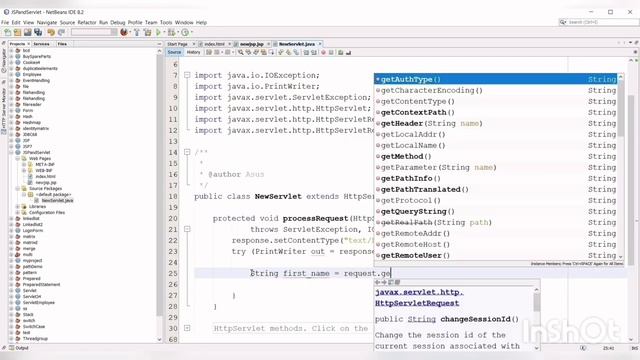Follow the javax.servlet.http.HttpServletRequest javadoc link
640x360 pixels.
click(419, 298)
